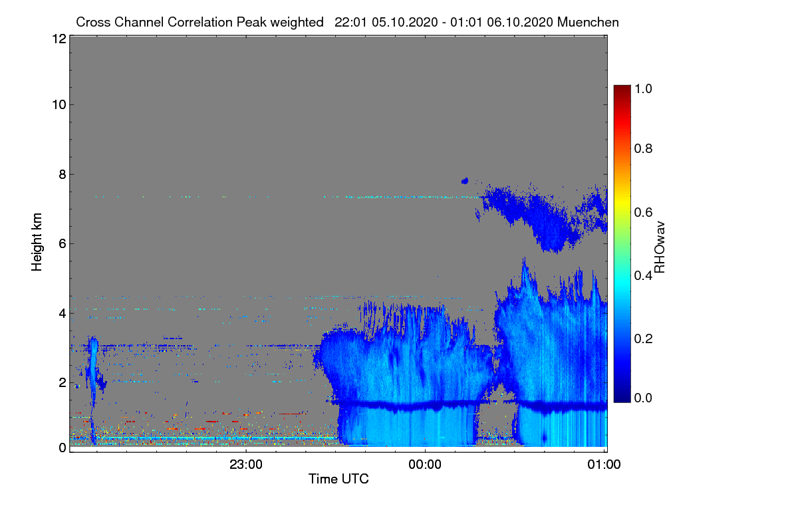Click the 'RHOwav' colorbar label
Viewport: 798px width, 532px height.
(660, 247)
